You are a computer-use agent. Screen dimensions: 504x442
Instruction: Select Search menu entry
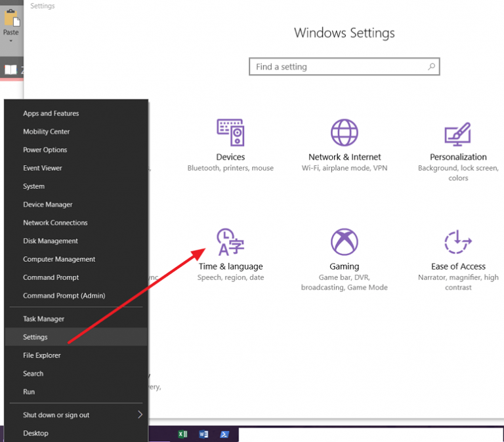[76, 374]
